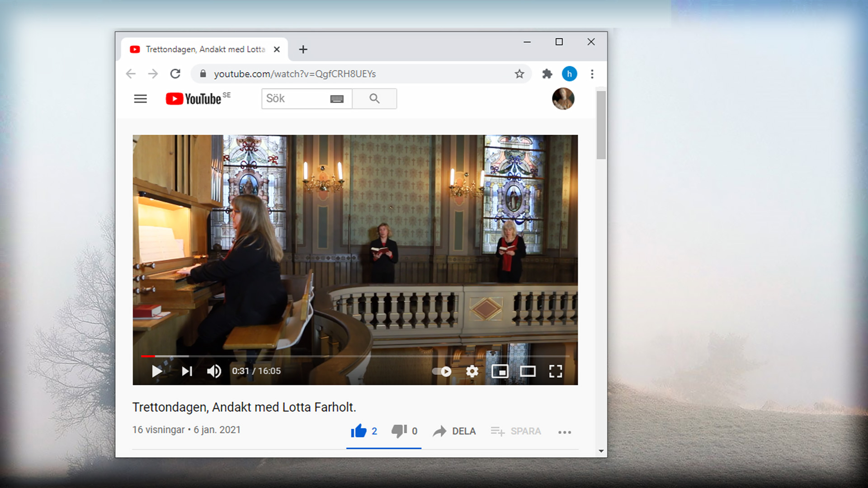868x488 pixels.
Task: Dislike the video with thumbs down
Action: pyautogui.click(x=399, y=431)
